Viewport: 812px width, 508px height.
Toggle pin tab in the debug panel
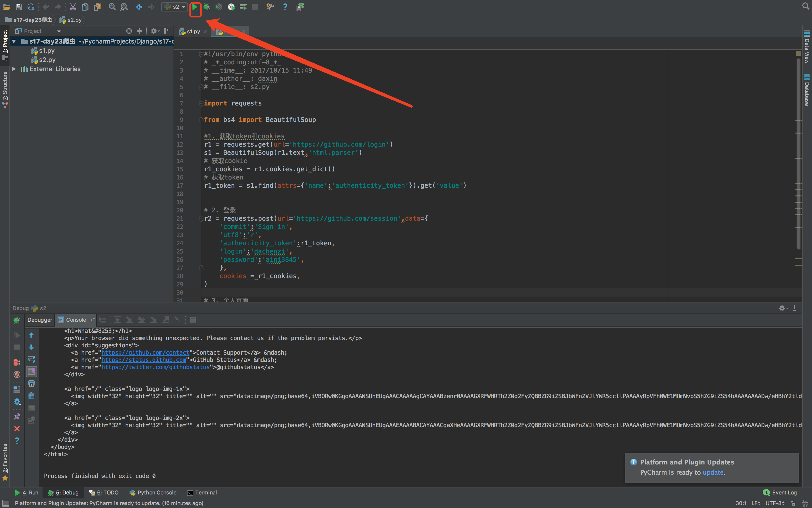17,417
